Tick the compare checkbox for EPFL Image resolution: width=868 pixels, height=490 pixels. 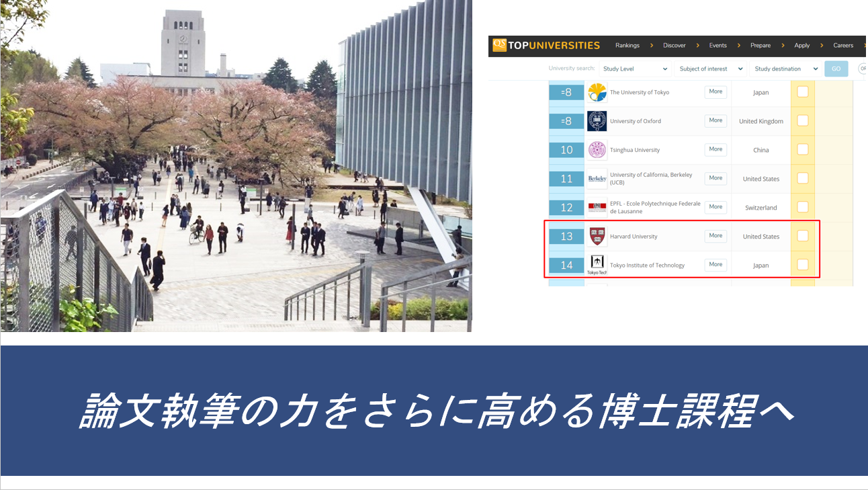tap(802, 207)
